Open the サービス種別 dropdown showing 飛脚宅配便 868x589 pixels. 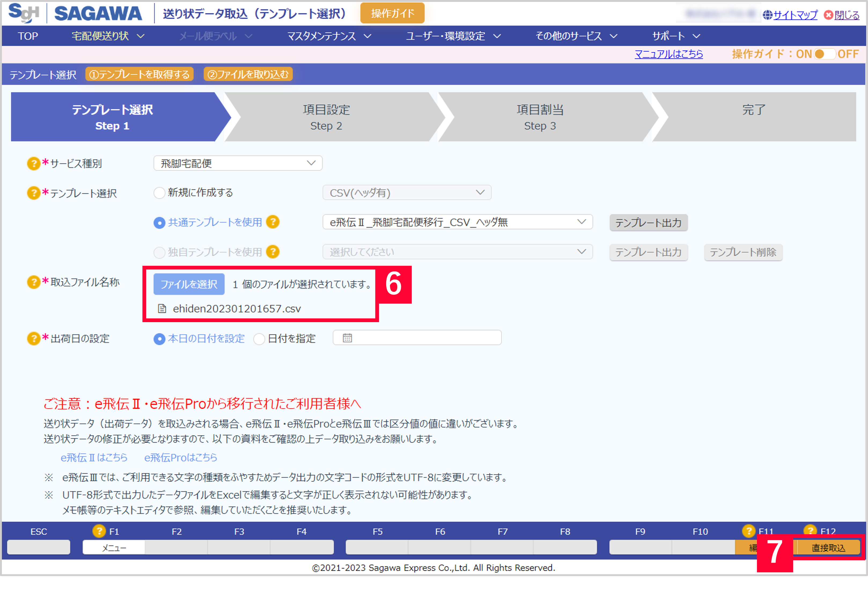point(238,163)
